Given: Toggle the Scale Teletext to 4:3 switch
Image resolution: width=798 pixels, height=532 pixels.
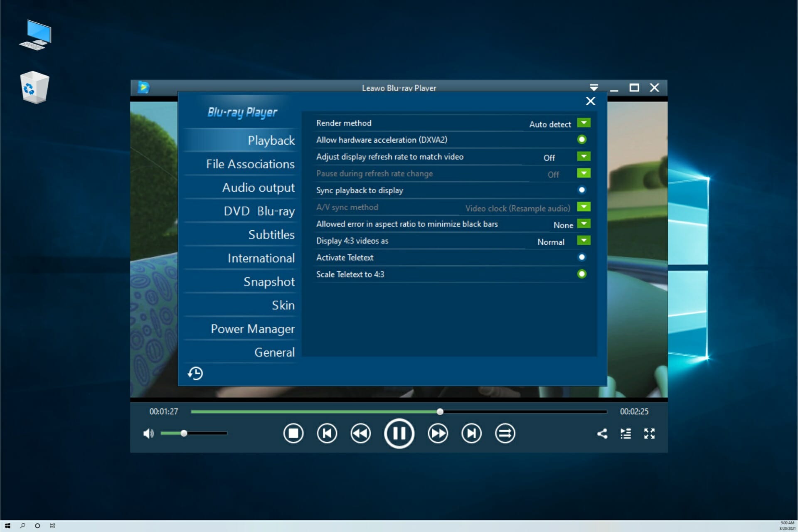Looking at the screenshot, I should pos(582,274).
